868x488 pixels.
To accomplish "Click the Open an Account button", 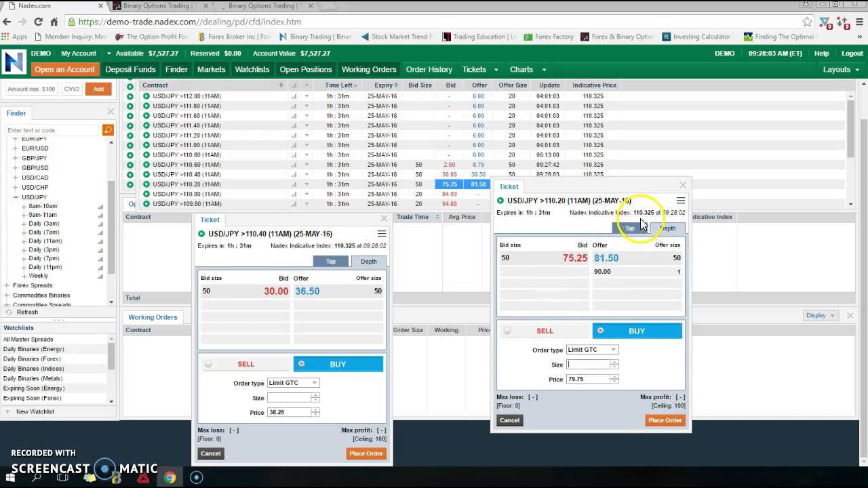I will (x=64, y=69).
